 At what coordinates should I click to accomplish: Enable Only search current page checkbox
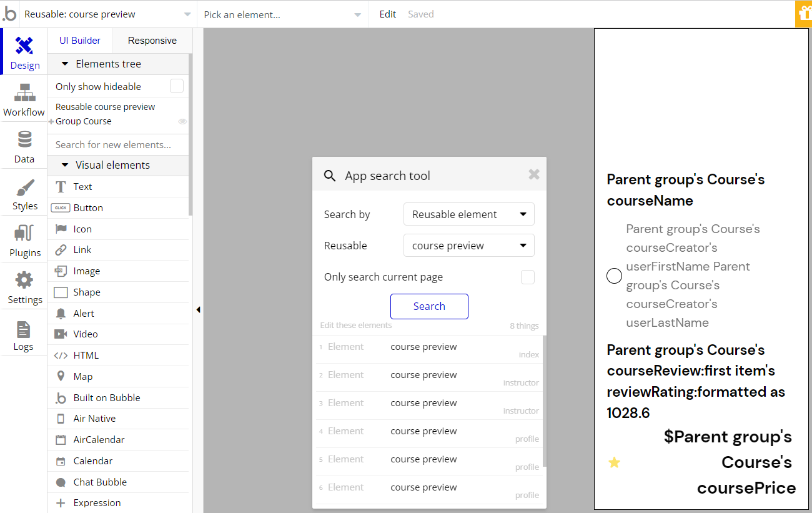point(528,277)
